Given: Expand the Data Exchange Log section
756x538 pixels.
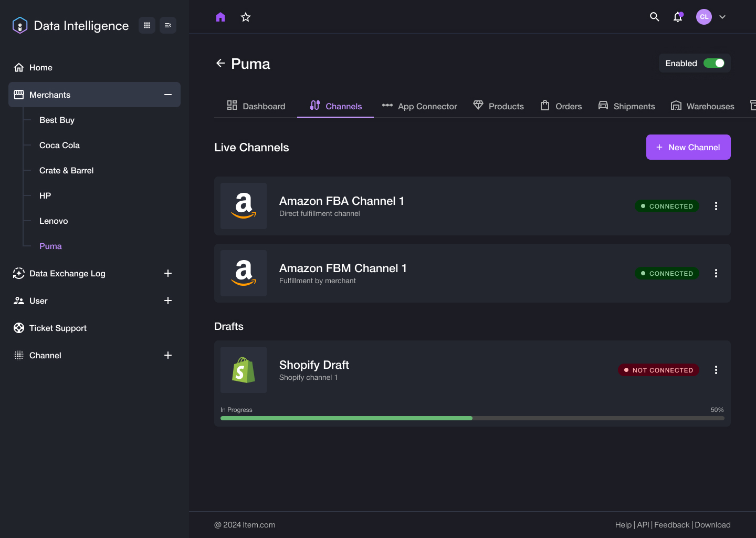Looking at the screenshot, I should point(168,273).
